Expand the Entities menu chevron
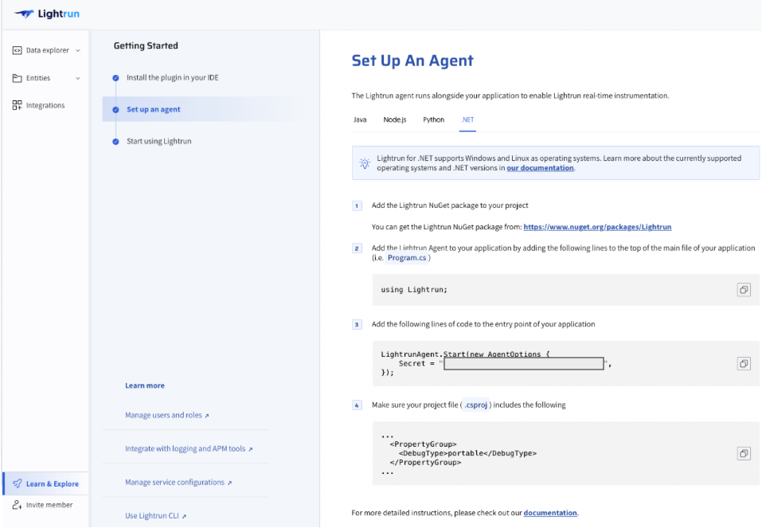The width and height of the screenshot is (762, 532). pyautogui.click(x=78, y=78)
